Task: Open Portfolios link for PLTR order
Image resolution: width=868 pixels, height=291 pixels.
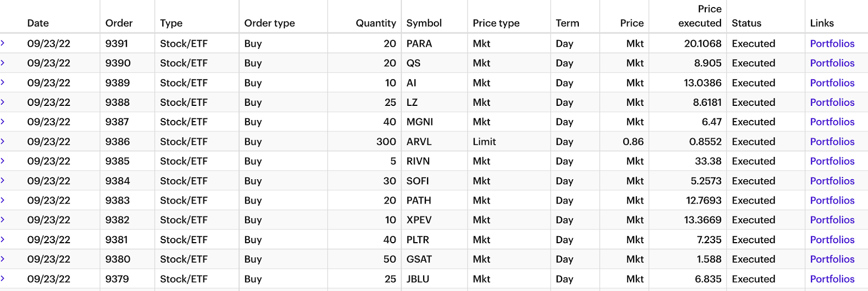Action: click(x=832, y=239)
